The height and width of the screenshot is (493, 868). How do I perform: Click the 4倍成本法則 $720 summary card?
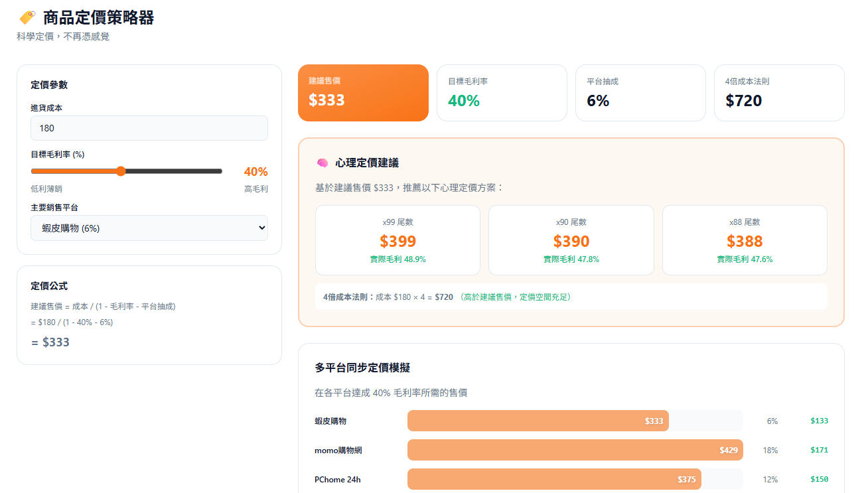[779, 93]
